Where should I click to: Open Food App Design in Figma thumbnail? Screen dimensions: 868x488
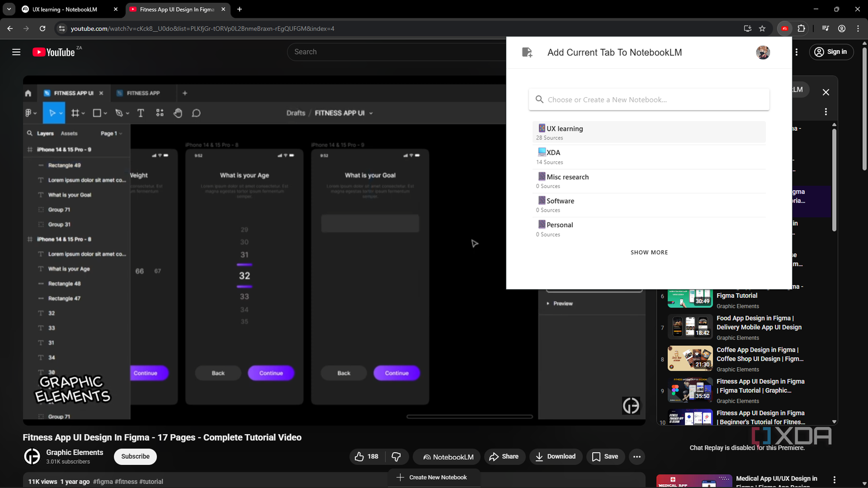690,327
